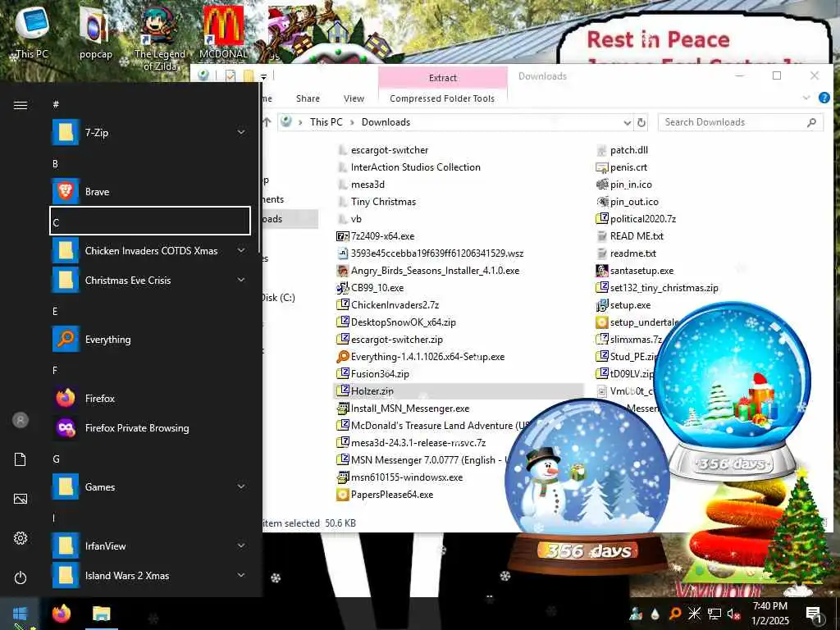Open Firefox Private Browsing entry
Screen dimensions: 840x630
pyautogui.click(x=151, y=428)
